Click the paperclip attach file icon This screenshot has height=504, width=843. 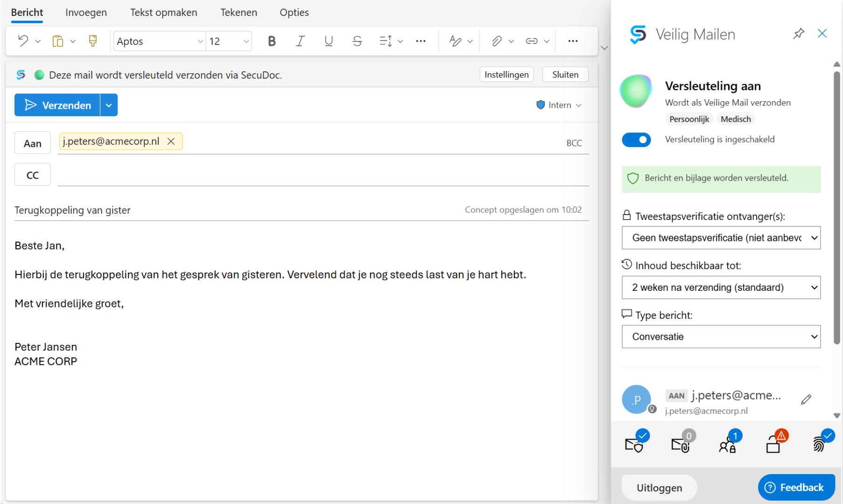point(497,41)
